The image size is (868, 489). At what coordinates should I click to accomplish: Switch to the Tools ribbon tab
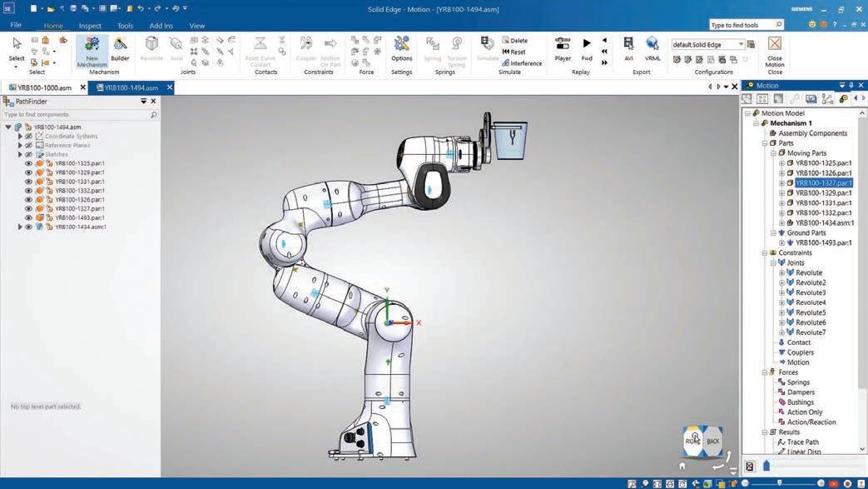[125, 26]
